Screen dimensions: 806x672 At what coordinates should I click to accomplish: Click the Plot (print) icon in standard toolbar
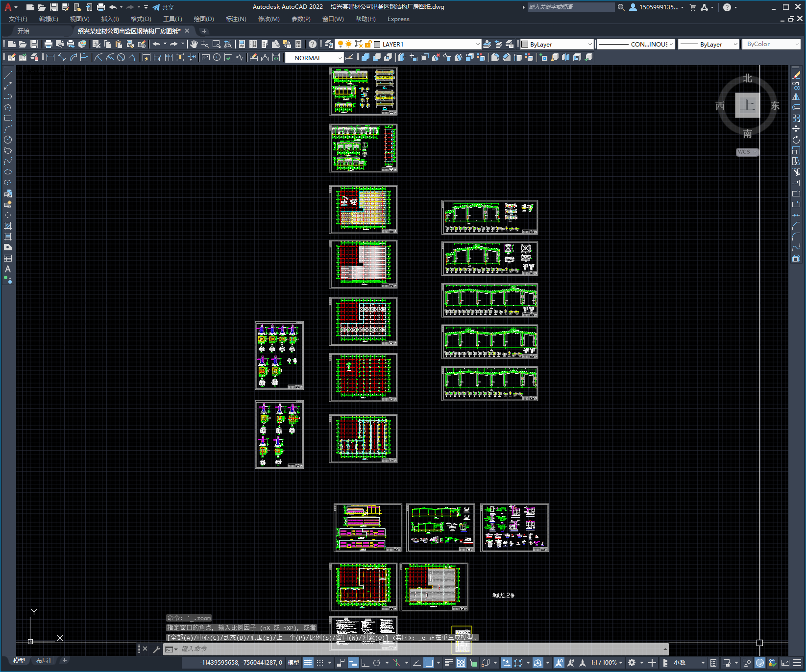click(48, 44)
